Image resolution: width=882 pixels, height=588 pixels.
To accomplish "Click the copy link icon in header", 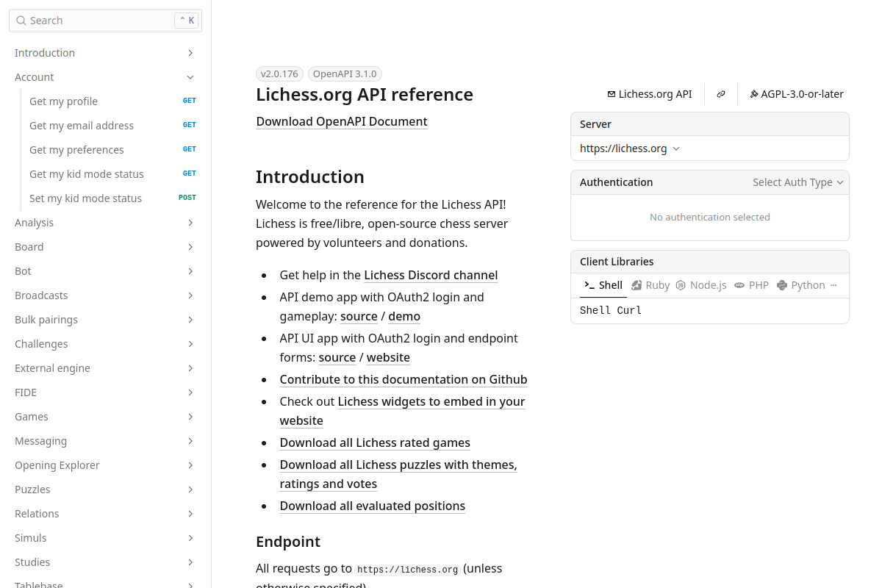I will [x=721, y=94].
